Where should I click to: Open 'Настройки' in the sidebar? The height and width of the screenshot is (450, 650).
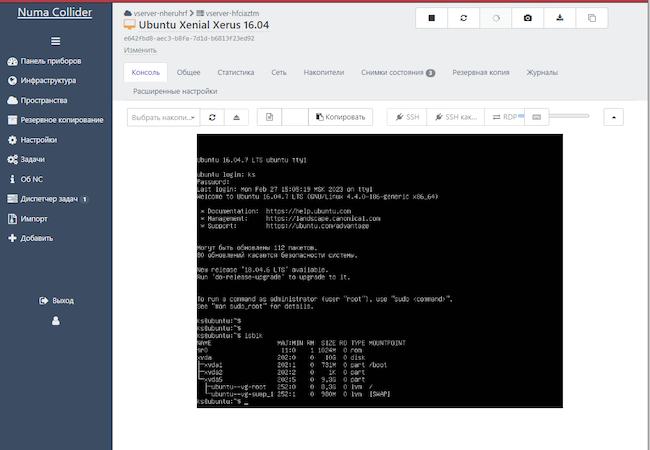click(x=32, y=140)
